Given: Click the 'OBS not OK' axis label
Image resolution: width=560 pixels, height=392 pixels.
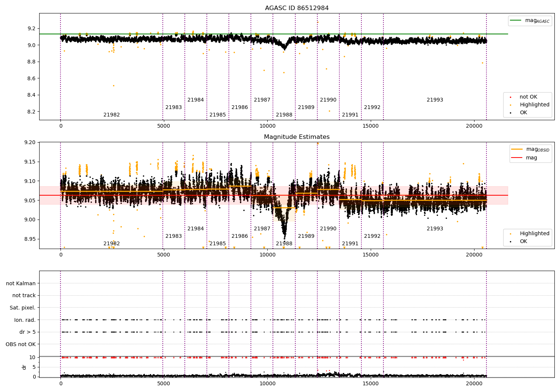Looking at the screenshot, I should point(21,344).
